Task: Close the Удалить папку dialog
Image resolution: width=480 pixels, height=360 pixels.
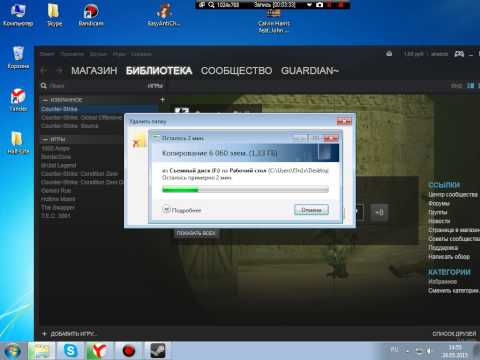Action: point(344,121)
